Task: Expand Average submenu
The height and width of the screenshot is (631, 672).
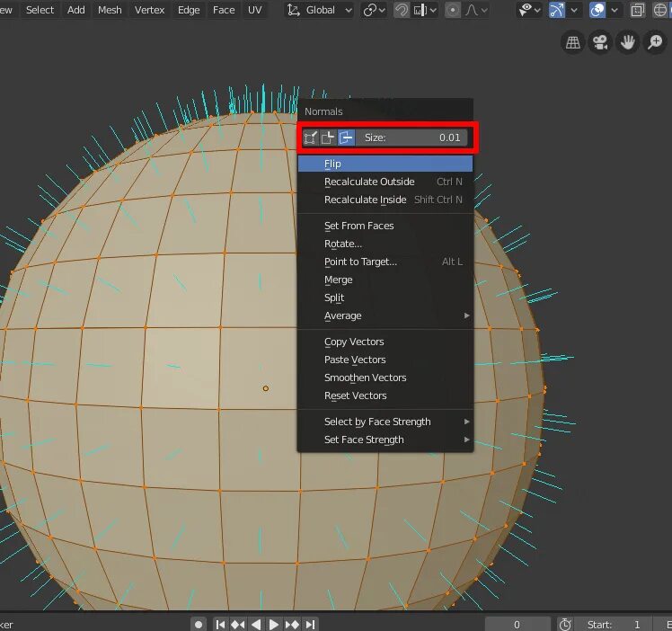Action: (385, 315)
